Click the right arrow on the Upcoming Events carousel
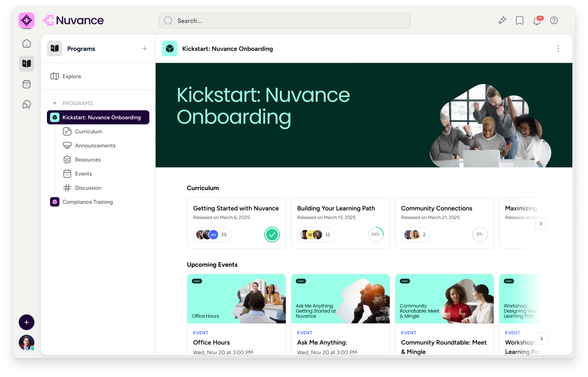588x377 pixels. pos(541,339)
